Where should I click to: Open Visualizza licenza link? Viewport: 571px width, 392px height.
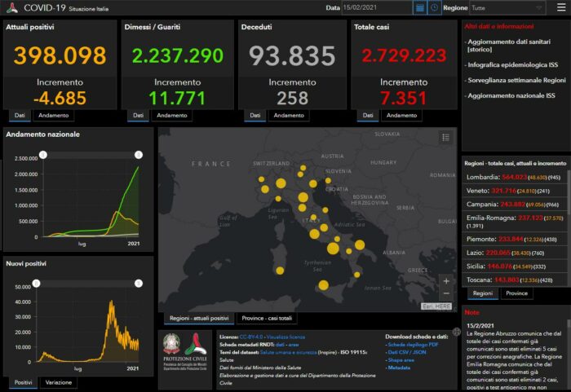click(x=285, y=337)
